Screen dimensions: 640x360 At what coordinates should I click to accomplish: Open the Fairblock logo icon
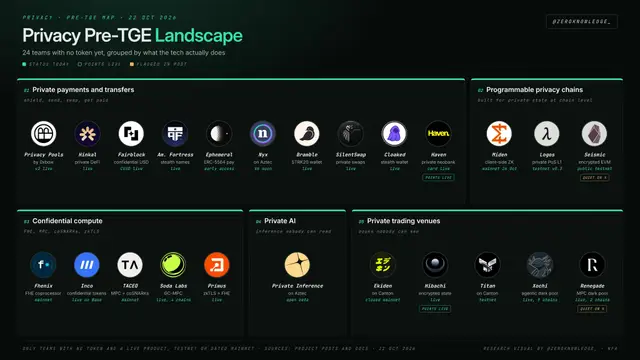tap(131, 133)
